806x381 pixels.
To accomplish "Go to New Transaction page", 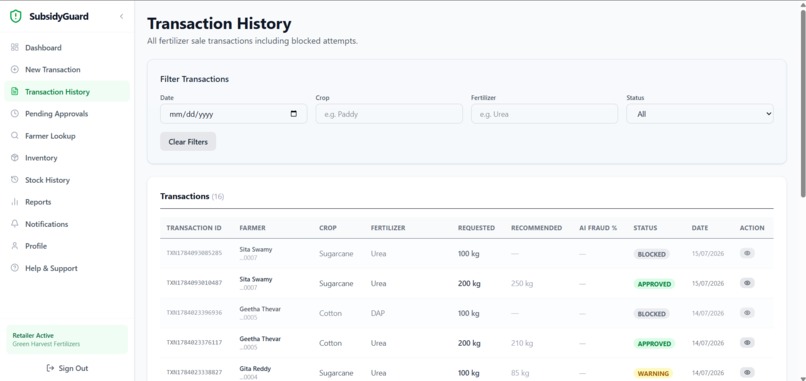I will 67,69.
